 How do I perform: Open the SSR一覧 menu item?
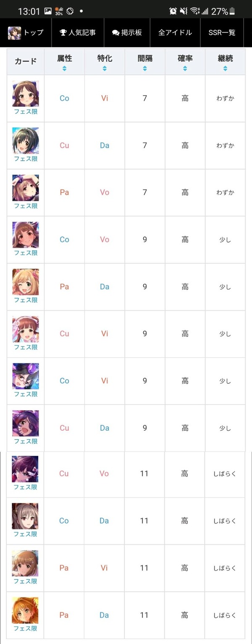click(222, 33)
